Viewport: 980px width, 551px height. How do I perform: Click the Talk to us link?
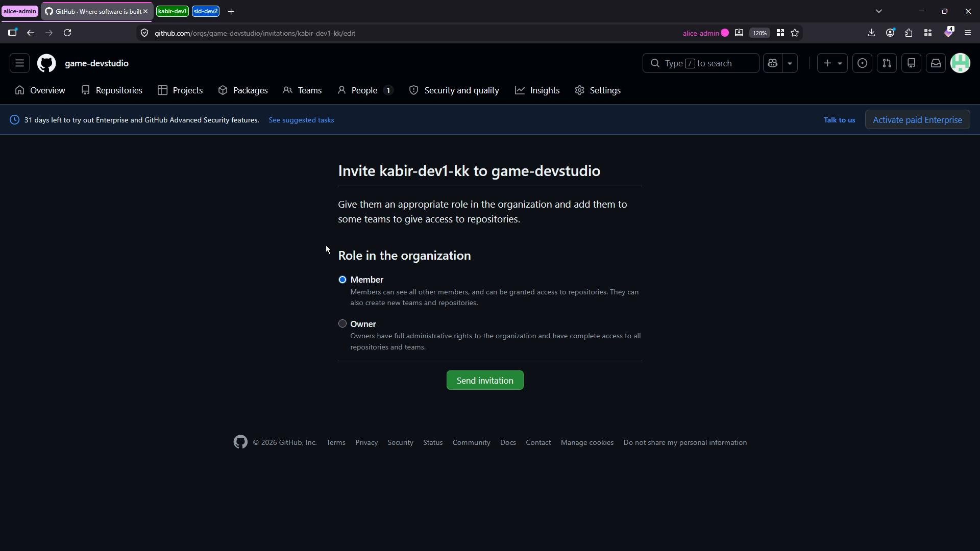pyautogui.click(x=839, y=120)
